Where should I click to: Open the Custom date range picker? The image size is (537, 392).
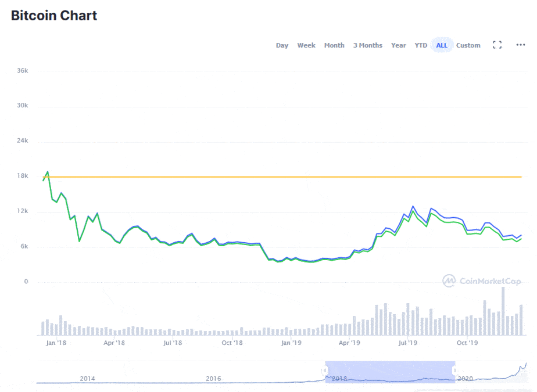pos(468,45)
